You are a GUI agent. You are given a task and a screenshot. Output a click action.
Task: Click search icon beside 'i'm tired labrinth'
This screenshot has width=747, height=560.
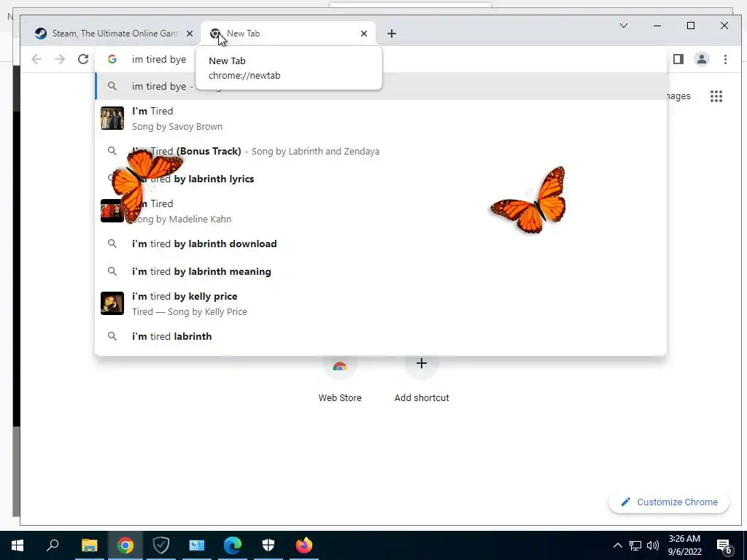(x=112, y=336)
